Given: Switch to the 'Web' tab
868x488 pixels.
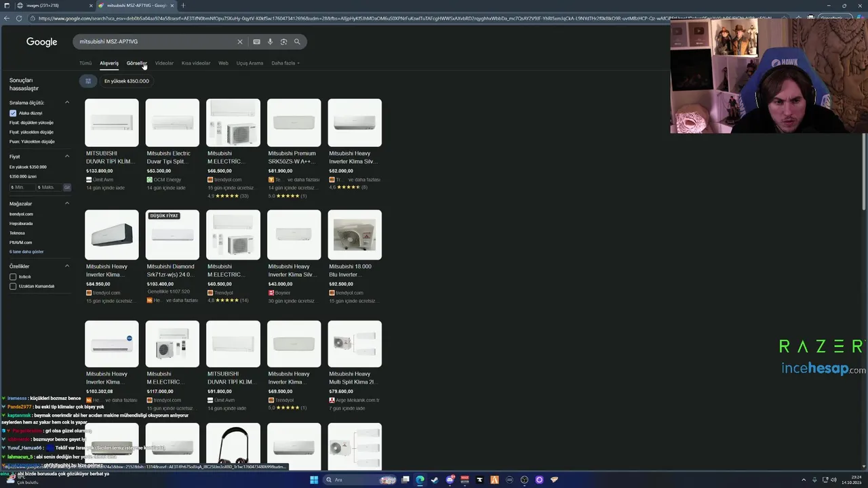Looking at the screenshot, I should pos(223,63).
